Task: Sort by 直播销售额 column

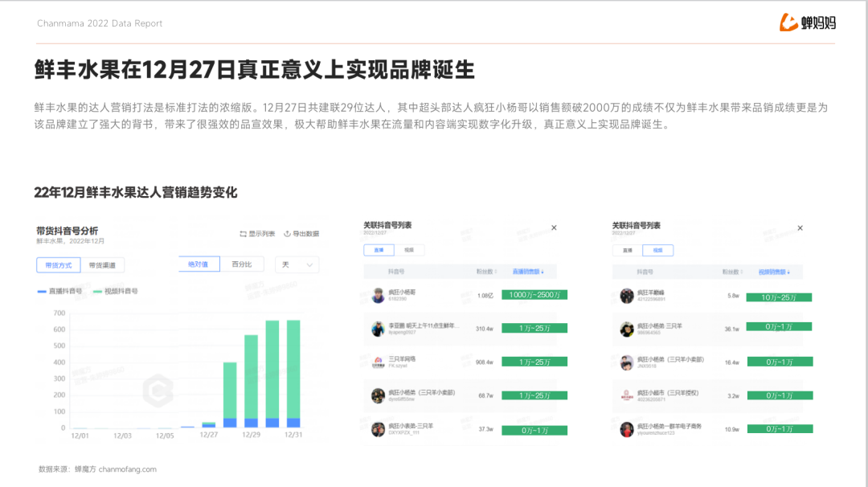Action: pos(527,272)
